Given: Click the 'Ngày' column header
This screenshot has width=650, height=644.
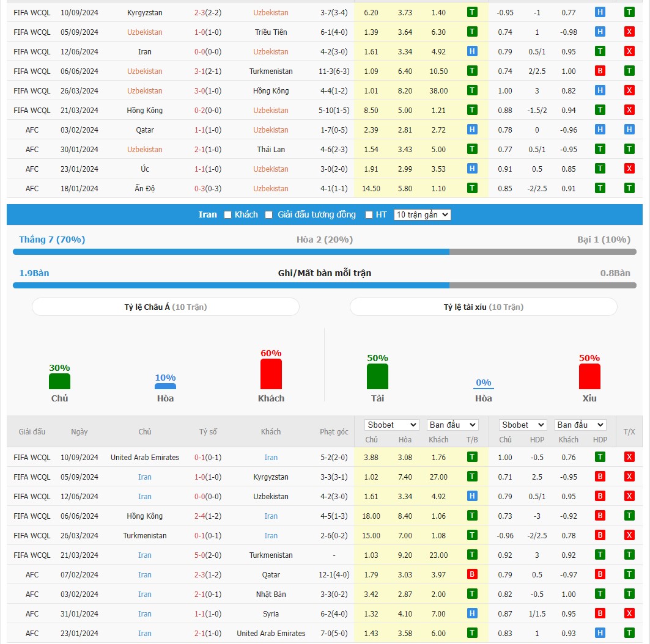Looking at the screenshot, I should tap(79, 431).
